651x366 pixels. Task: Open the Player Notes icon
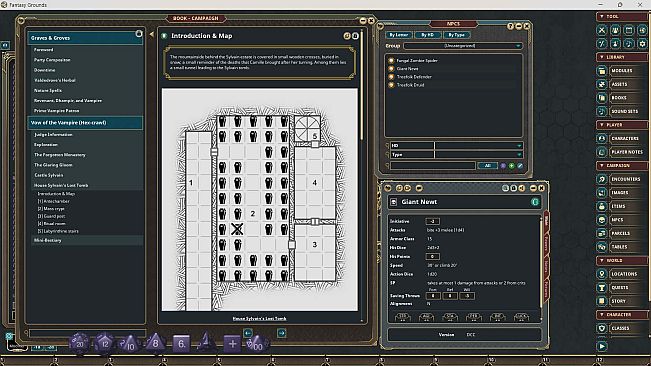(x=602, y=152)
